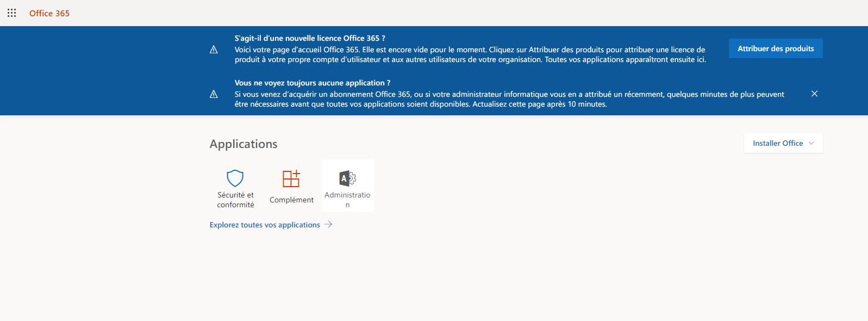Click the paragraph starting "Voici votre page d'accueil"
Image resolution: width=868 pixels, height=321 pixels.
471,54
